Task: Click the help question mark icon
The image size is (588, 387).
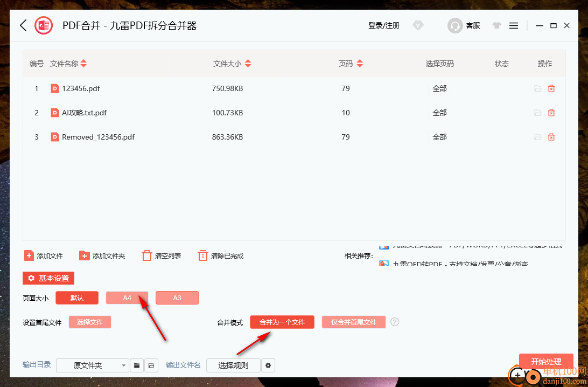Action: coord(395,322)
